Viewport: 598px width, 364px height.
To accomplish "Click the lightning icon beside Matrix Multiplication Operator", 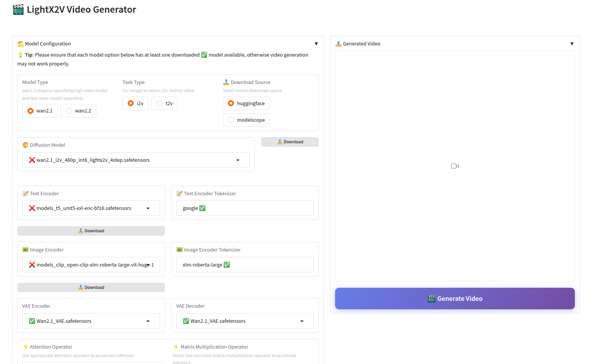I will point(176,347).
